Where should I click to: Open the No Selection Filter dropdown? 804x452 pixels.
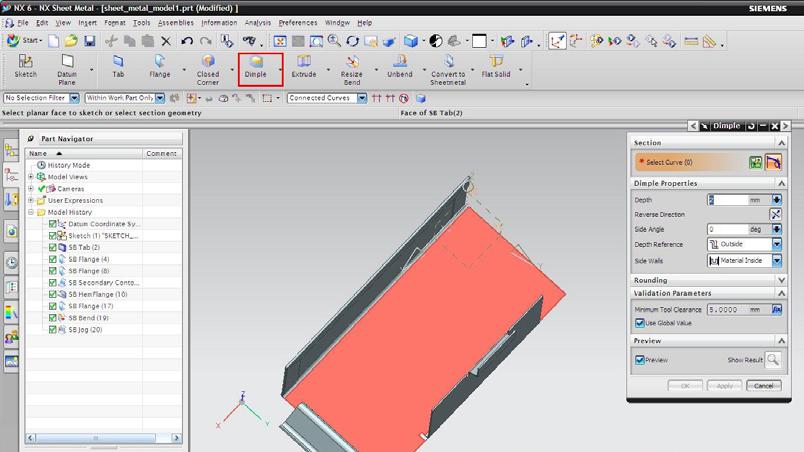coord(74,98)
